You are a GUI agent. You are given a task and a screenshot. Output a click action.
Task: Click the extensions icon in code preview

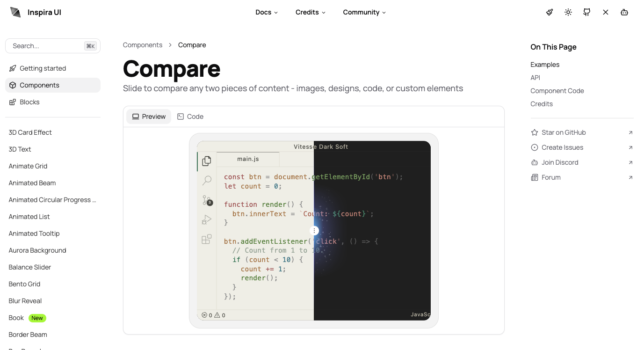[x=206, y=240]
